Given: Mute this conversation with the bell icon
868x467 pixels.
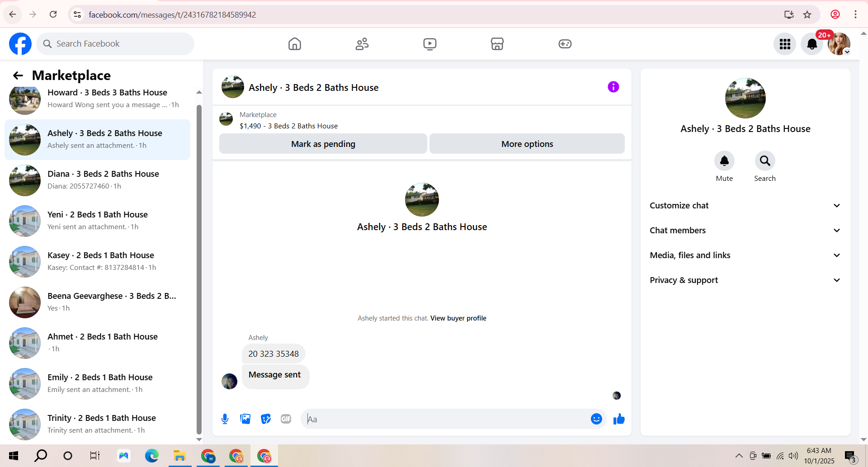Looking at the screenshot, I should 724,161.
